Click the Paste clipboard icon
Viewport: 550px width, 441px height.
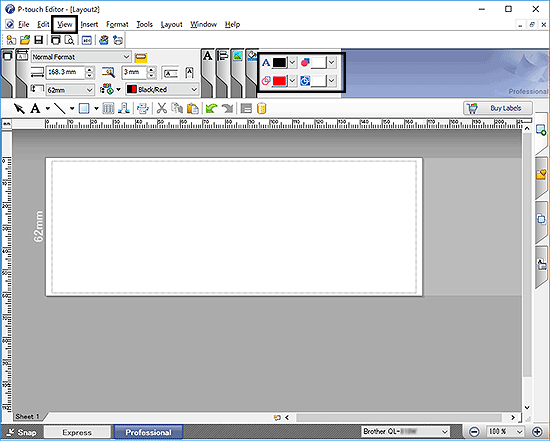[192, 108]
